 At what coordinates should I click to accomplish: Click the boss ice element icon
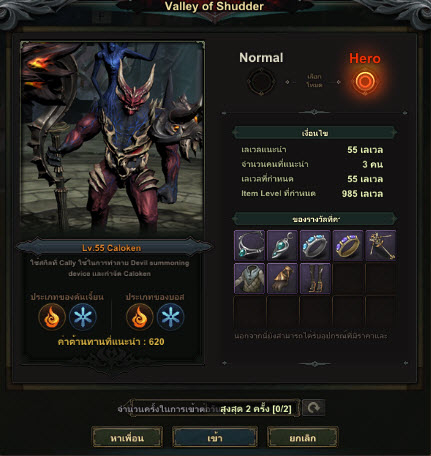click(170, 317)
